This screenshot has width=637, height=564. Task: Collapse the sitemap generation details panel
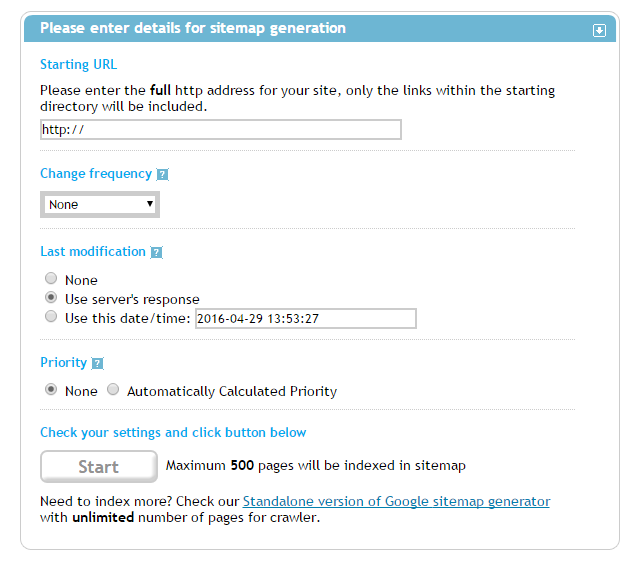(x=599, y=30)
